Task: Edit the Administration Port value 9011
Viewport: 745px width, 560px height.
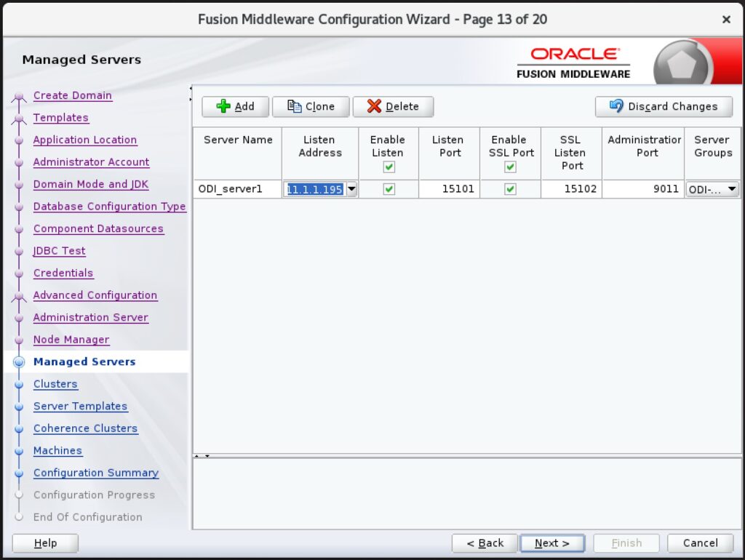Action: pos(643,189)
